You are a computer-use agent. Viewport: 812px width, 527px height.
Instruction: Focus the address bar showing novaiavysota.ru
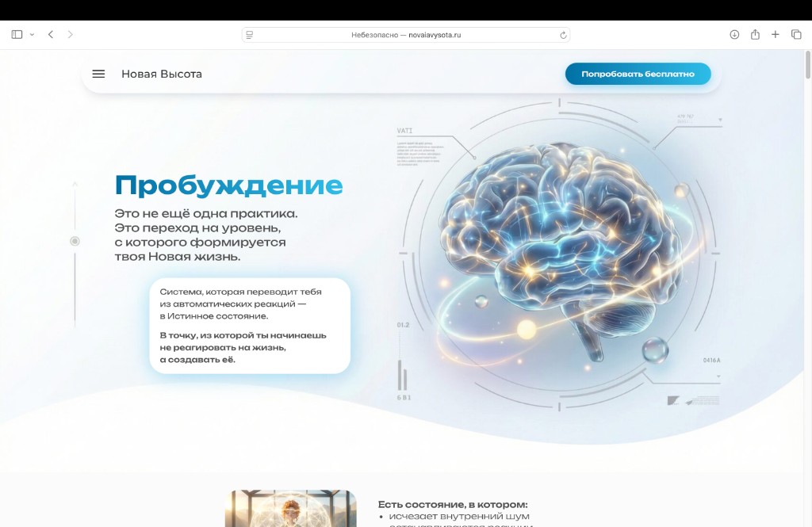pyautogui.click(x=406, y=35)
